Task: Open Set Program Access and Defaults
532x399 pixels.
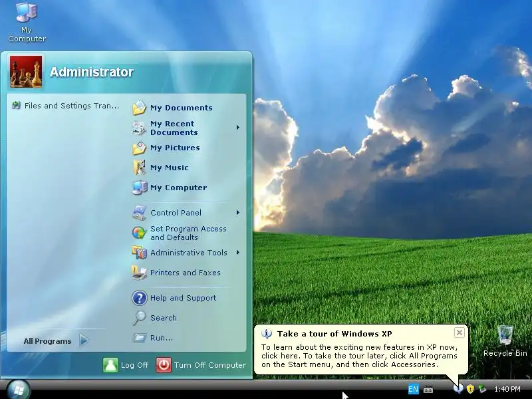Action: pos(187,233)
